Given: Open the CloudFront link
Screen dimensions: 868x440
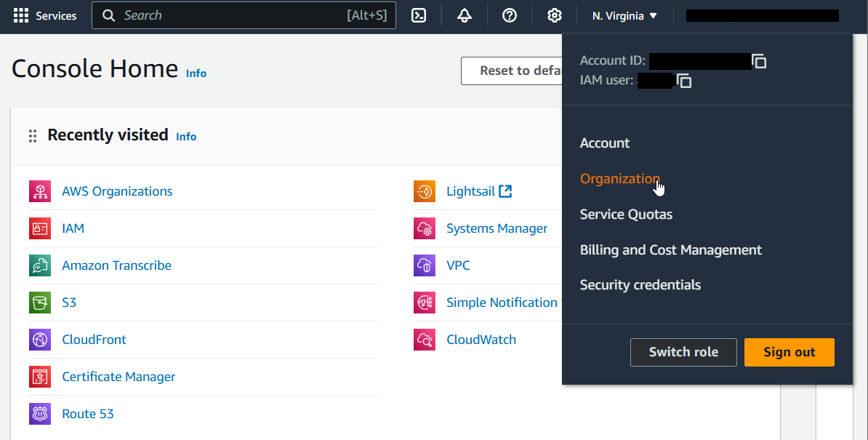Looking at the screenshot, I should point(94,340).
